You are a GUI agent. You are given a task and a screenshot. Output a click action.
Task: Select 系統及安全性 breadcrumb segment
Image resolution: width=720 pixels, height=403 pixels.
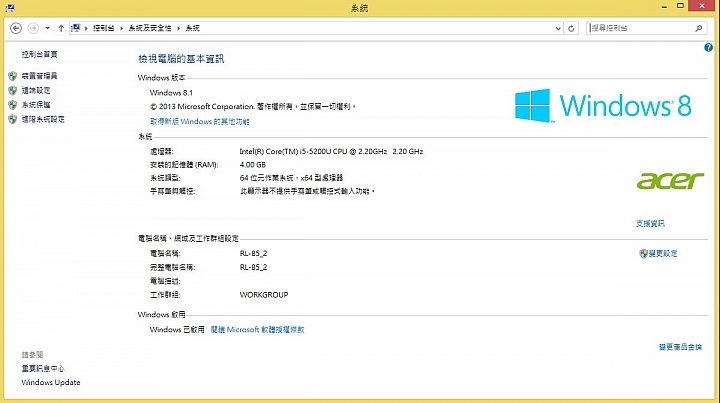(150, 28)
